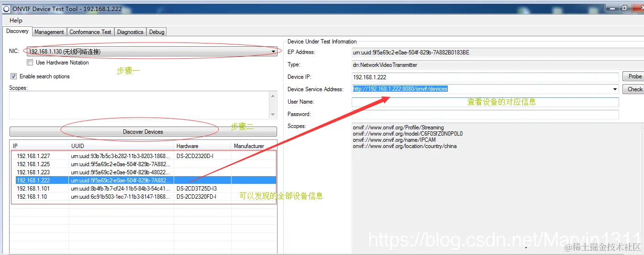Viewport: 644px width, 255px height.
Task: Click inside the Scopes text box
Action: click(x=139, y=105)
